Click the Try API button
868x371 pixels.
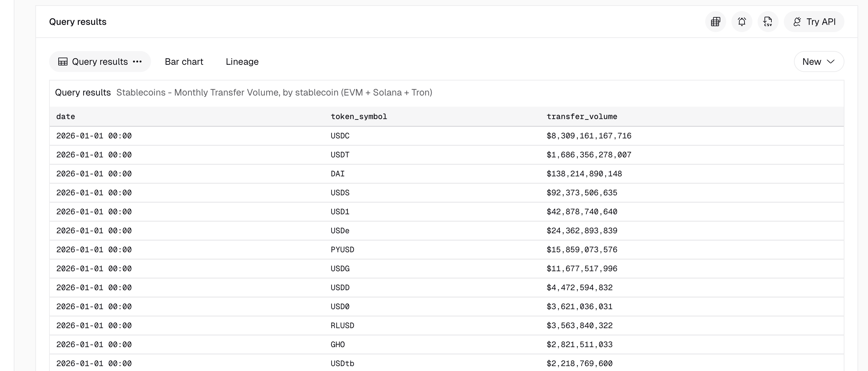click(x=814, y=22)
